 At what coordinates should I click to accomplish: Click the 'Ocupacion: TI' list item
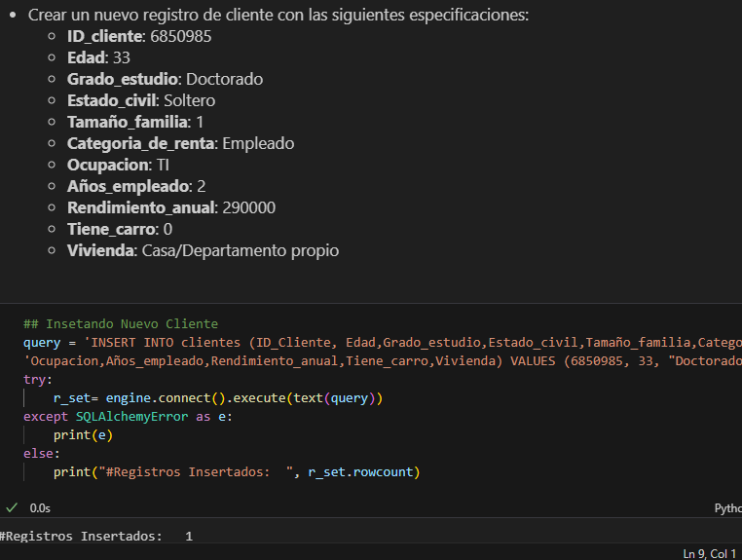(x=118, y=165)
